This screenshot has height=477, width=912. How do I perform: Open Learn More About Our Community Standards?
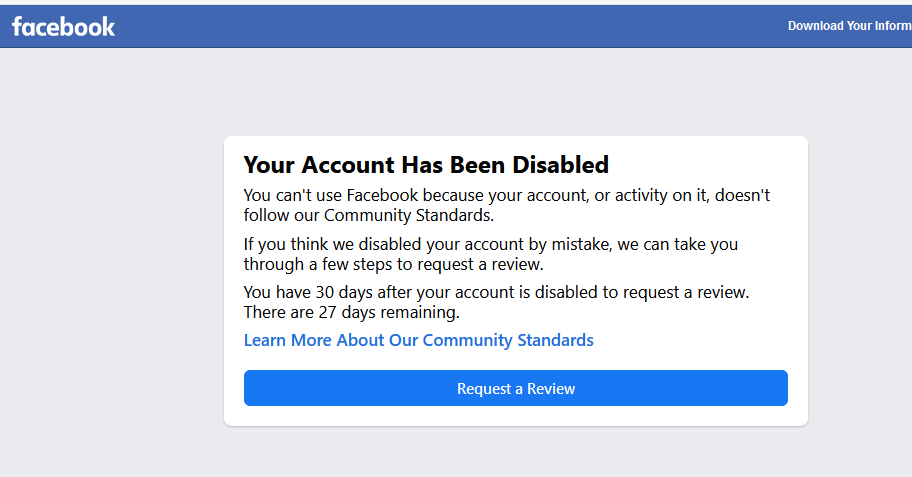[x=418, y=340]
